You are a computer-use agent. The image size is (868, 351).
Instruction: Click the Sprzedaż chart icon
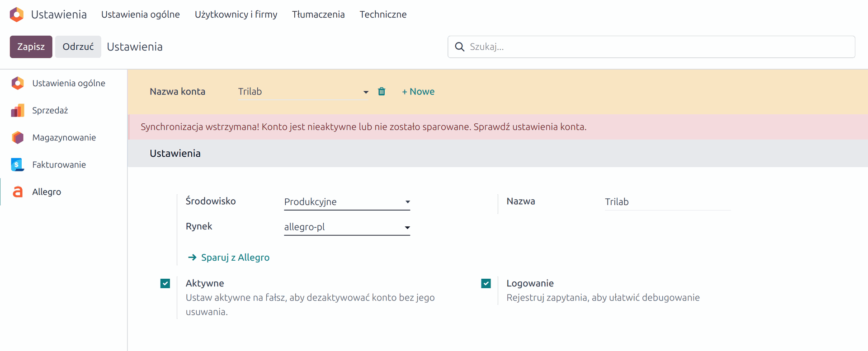point(18,110)
